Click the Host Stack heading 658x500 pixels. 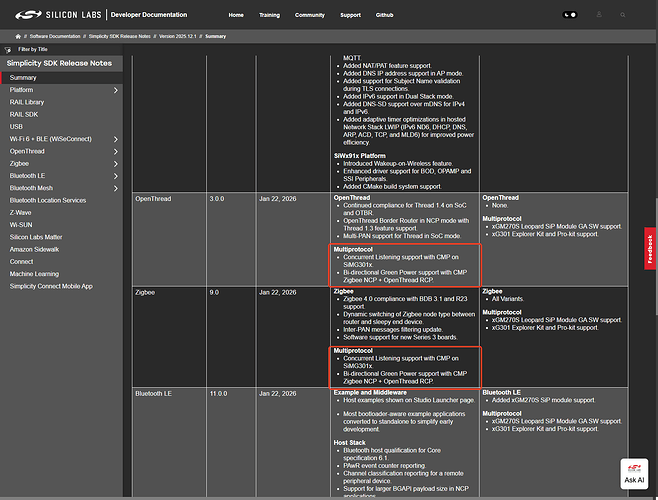(x=350, y=442)
